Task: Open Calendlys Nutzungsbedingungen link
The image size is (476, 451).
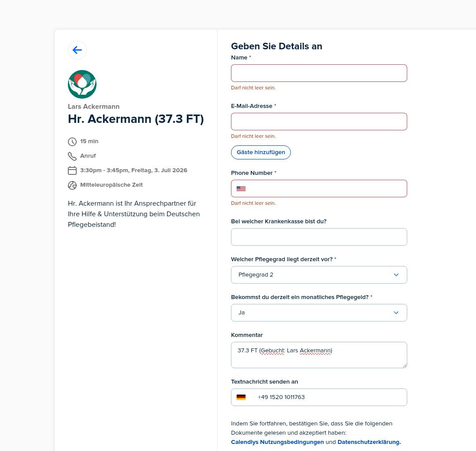Action: click(278, 442)
